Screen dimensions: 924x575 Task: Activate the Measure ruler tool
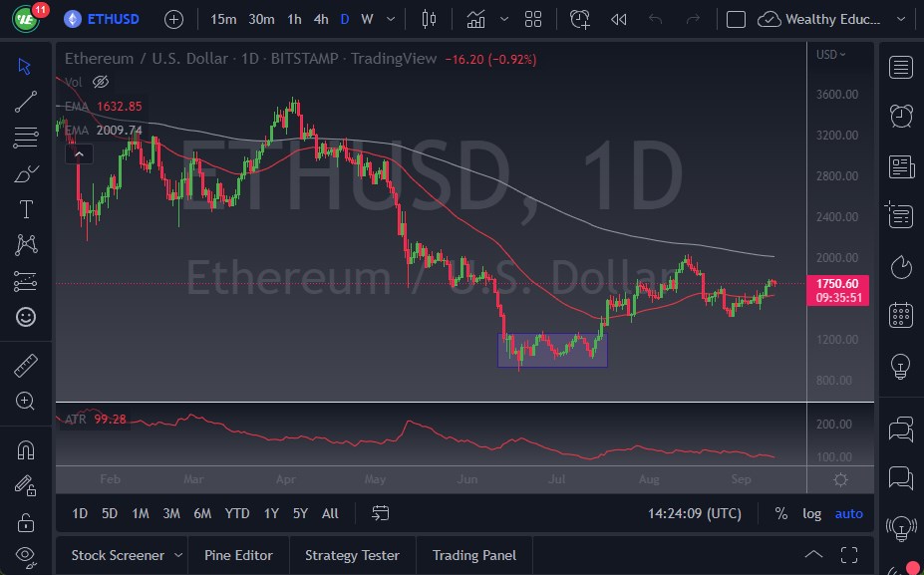pyautogui.click(x=25, y=365)
